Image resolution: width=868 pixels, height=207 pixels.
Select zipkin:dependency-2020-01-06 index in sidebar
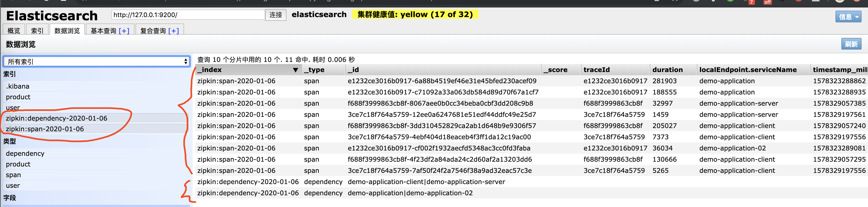[x=96, y=118]
